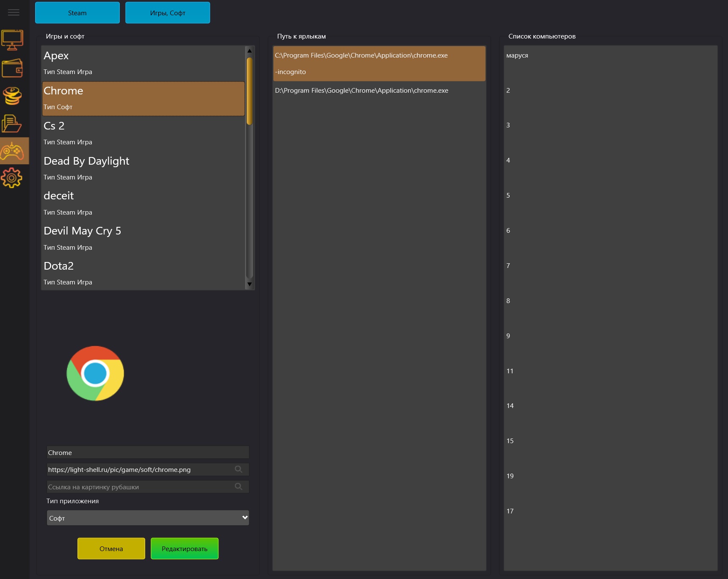The width and height of the screenshot is (728, 579).
Task: Switch to the Игры, Софт tab
Action: [x=168, y=13]
